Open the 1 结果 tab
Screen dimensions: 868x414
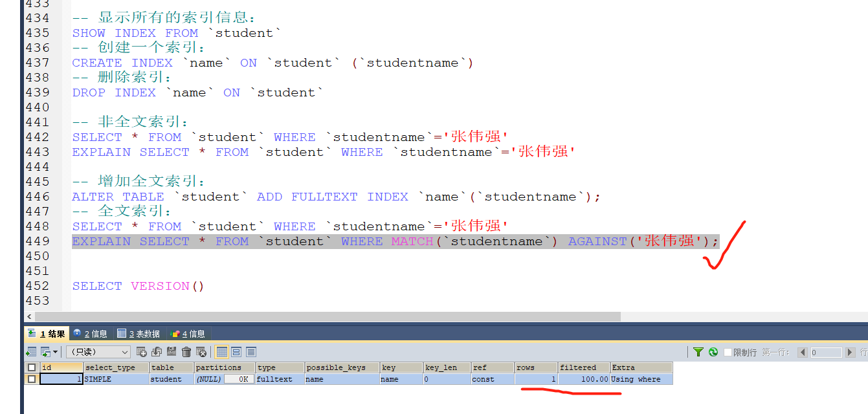46,334
